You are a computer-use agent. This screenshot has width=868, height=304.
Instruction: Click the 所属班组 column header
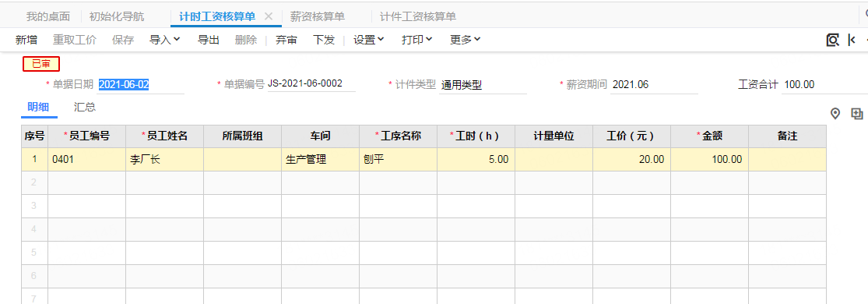(x=242, y=136)
